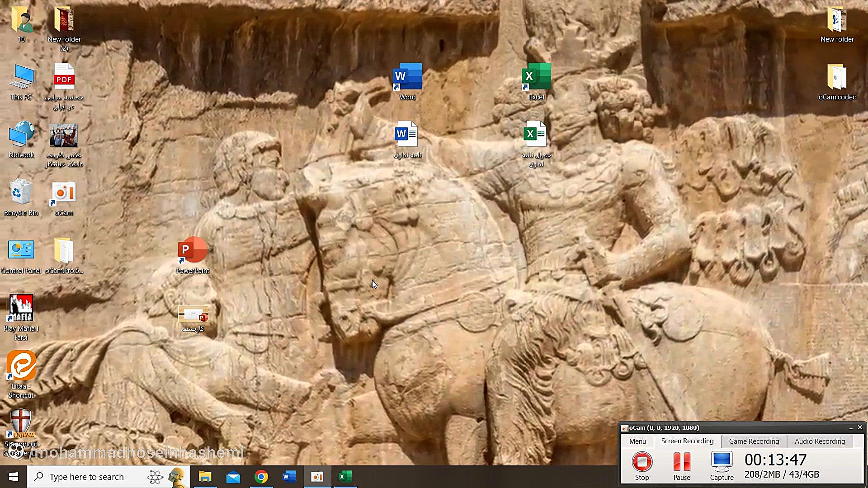
Task: Select the PowerPoint shortcut on the desktop
Action: point(193,255)
